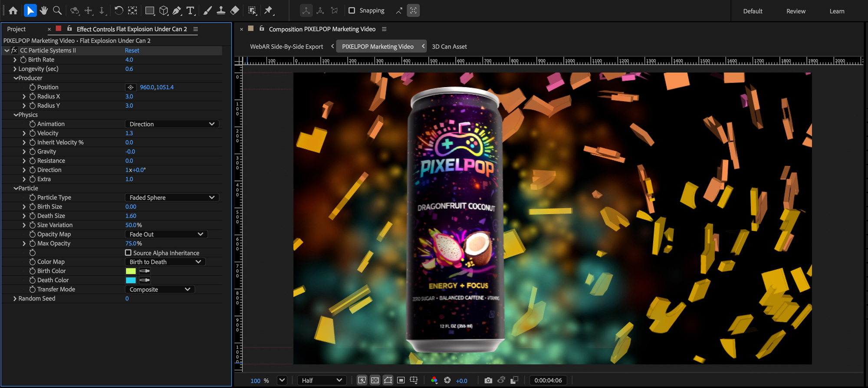Open the Effect Controls panel menu

(196, 29)
